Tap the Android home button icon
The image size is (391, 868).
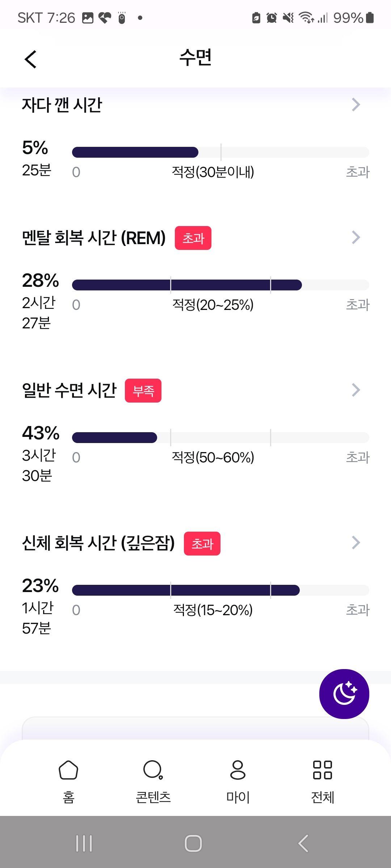tap(193, 843)
